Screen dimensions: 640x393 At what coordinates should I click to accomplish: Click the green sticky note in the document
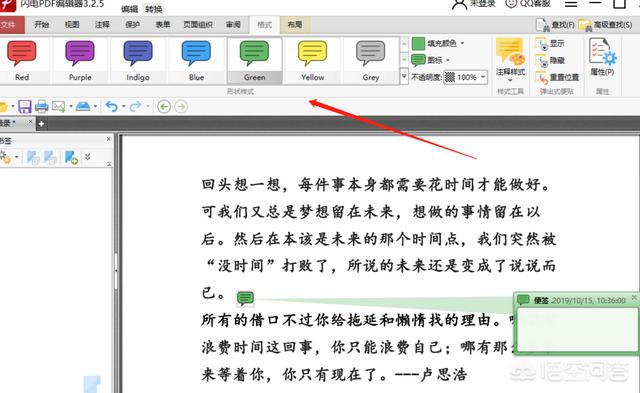(x=245, y=298)
